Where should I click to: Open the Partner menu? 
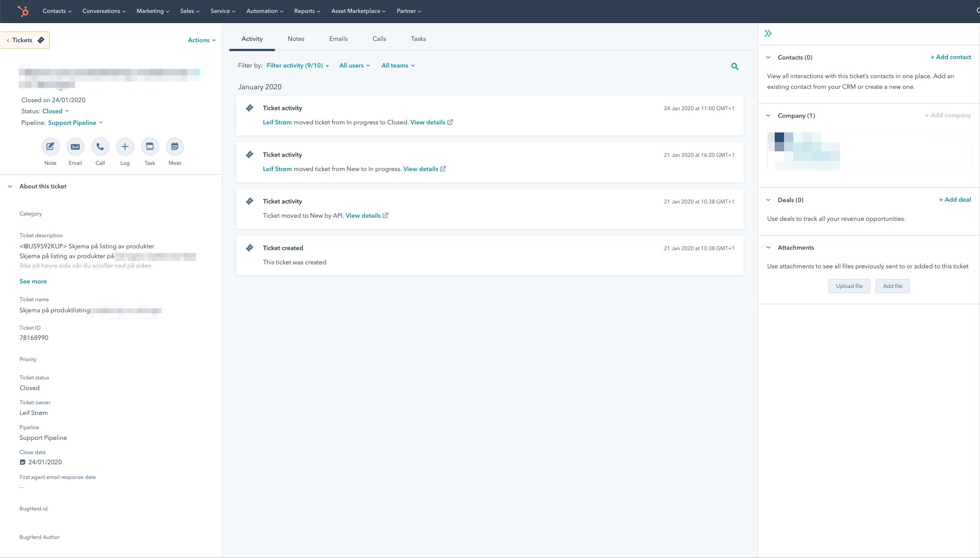409,11
